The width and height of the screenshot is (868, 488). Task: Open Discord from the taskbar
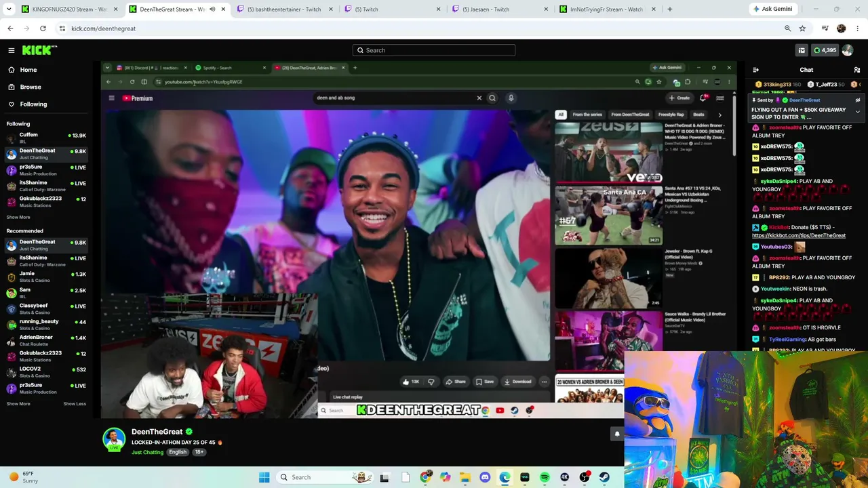pyautogui.click(x=485, y=477)
